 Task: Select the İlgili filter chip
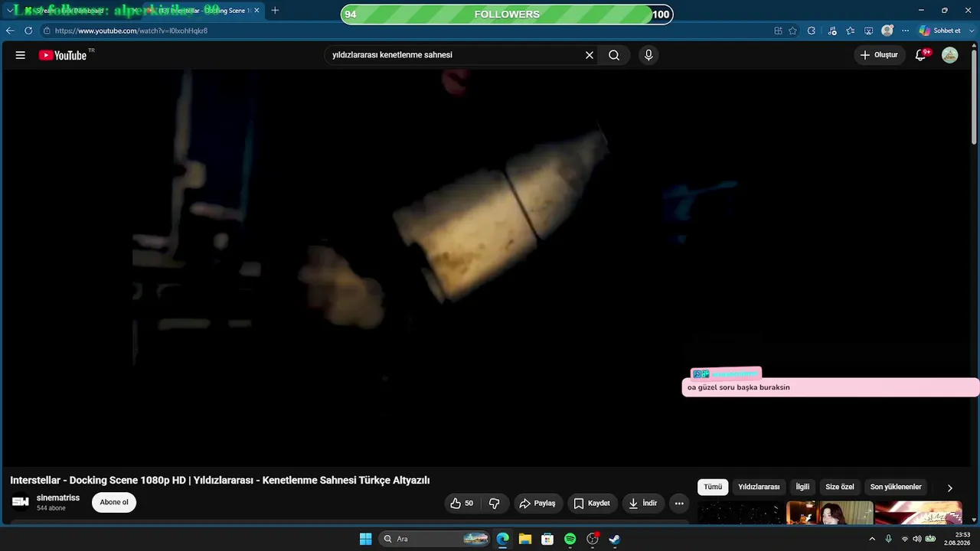(x=802, y=487)
